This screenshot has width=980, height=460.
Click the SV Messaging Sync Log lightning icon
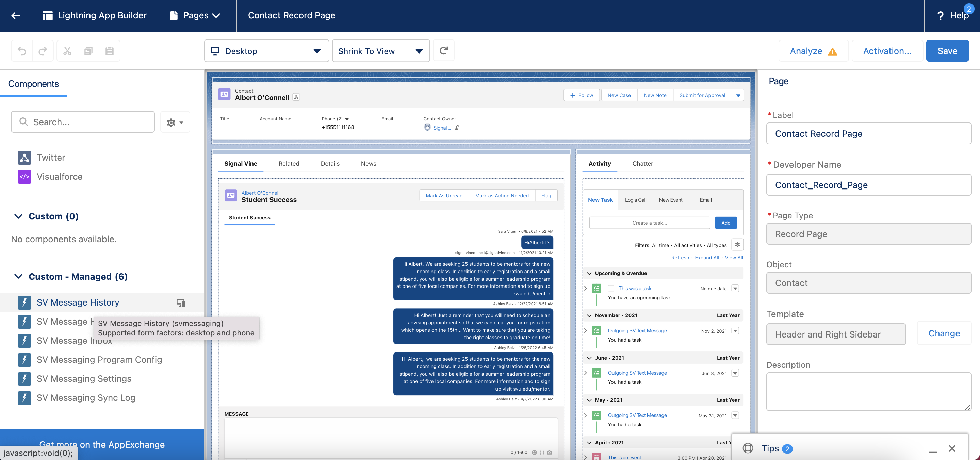click(24, 398)
